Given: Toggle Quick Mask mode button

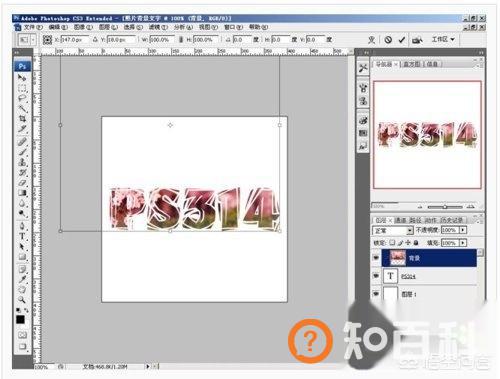Looking at the screenshot, I should pos(22,334).
